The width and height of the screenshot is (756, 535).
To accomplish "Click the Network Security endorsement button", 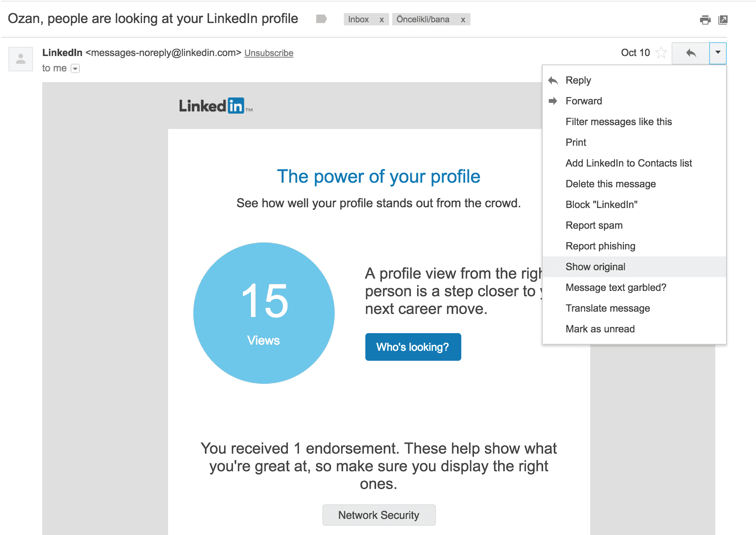I will pyautogui.click(x=379, y=515).
